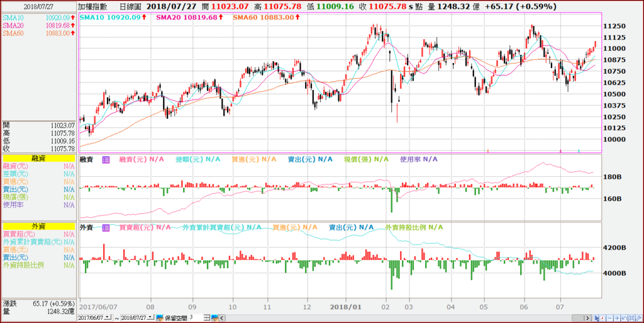Click 外資持股比例 row in left sidebar

click(38, 265)
